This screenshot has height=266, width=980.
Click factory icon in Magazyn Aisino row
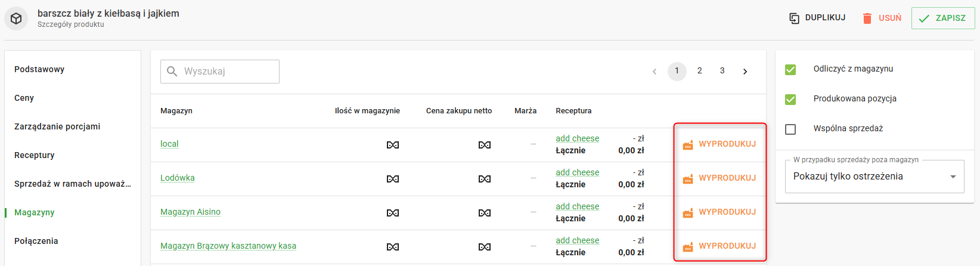click(688, 213)
